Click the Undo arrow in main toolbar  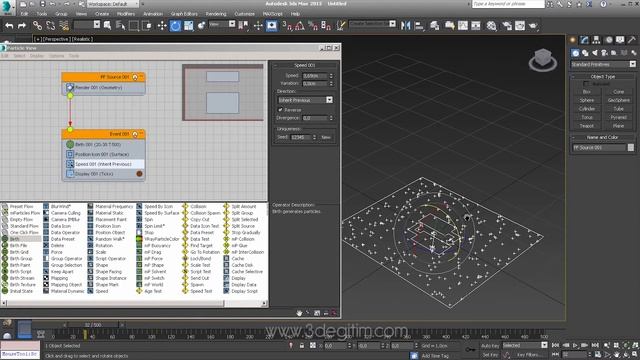[9, 25]
